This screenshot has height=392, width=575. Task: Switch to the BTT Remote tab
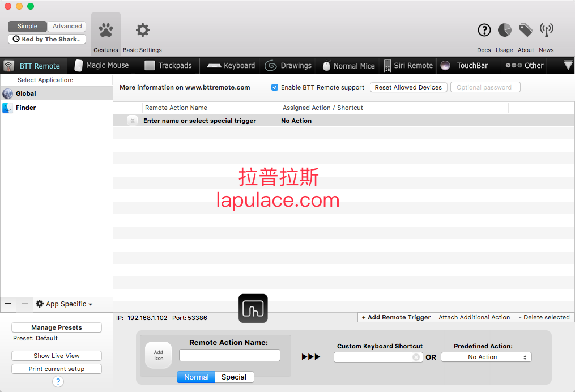(x=34, y=66)
